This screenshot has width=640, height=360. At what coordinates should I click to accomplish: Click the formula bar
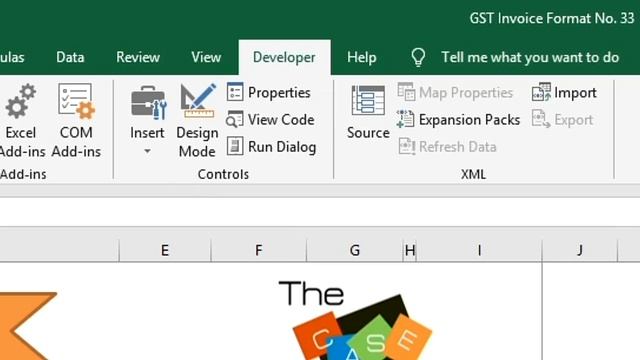point(320,211)
